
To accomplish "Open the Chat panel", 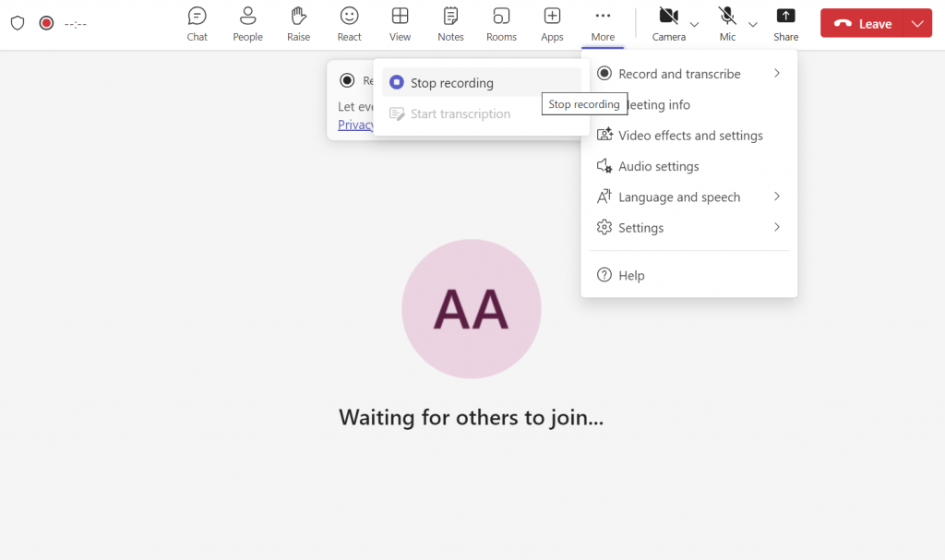I will pyautogui.click(x=197, y=23).
